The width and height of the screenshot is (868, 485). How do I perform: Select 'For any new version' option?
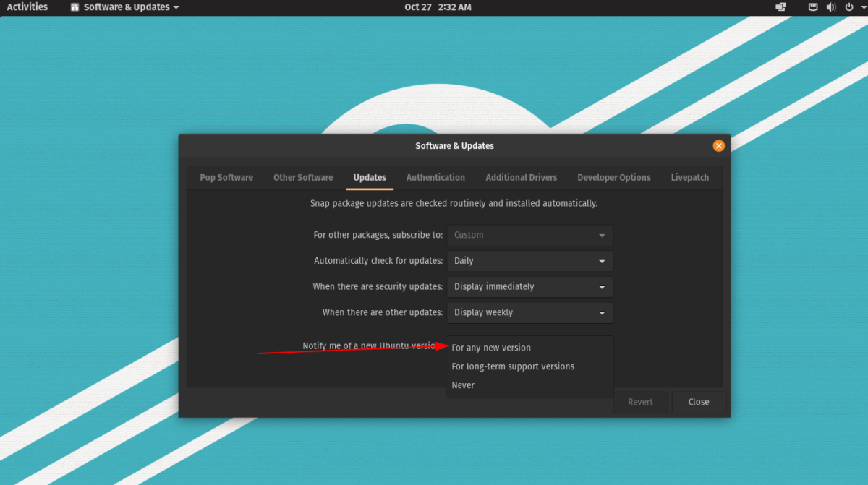tap(491, 348)
